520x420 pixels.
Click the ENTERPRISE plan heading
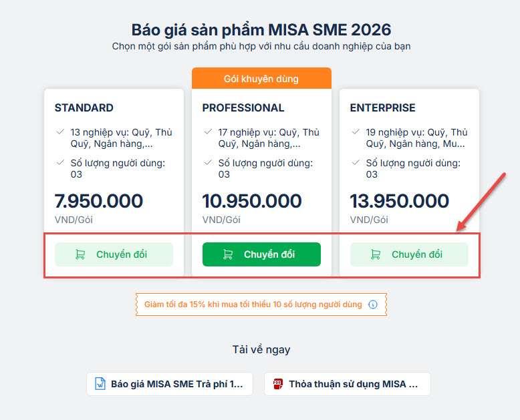coord(383,108)
